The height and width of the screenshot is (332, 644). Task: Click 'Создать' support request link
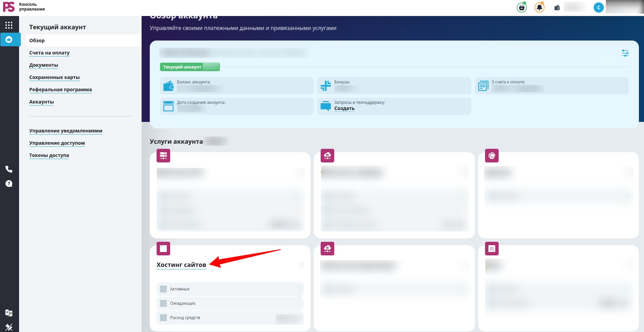tap(344, 108)
